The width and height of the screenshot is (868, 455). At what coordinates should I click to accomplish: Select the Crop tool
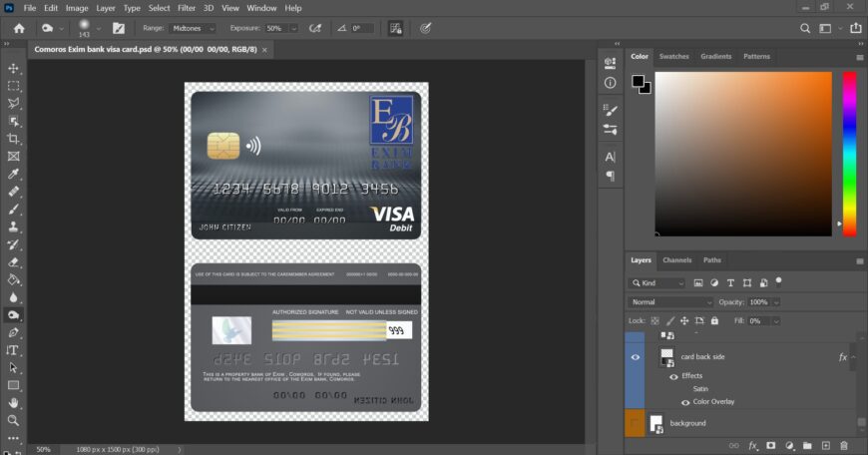(13, 139)
